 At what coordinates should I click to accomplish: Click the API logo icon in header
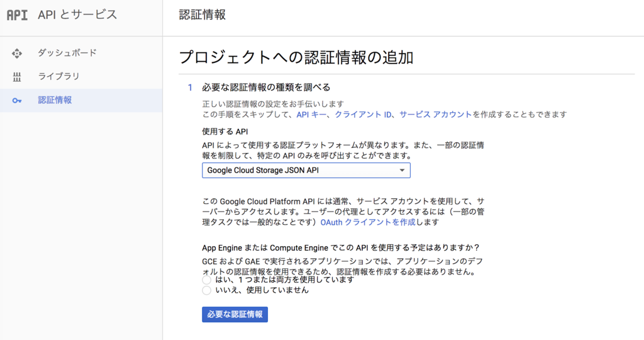pos(17,15)
